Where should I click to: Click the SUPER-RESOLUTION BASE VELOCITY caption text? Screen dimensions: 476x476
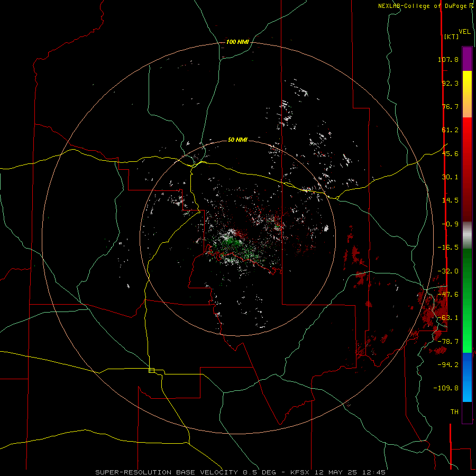[167, 472]
